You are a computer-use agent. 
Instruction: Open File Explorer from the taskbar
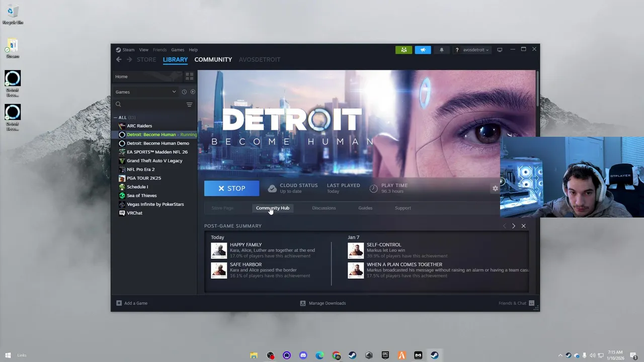(254, 355)
